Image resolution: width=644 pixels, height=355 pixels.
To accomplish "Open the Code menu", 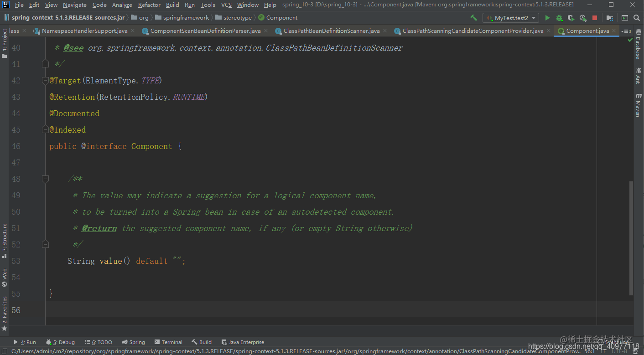I will coord(99,5).
